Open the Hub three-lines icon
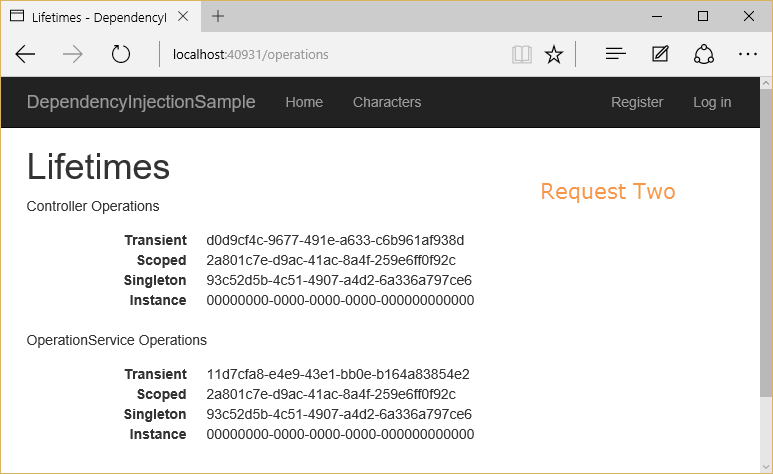This screenshot has height=474, width=773. (x=616, y=55)
